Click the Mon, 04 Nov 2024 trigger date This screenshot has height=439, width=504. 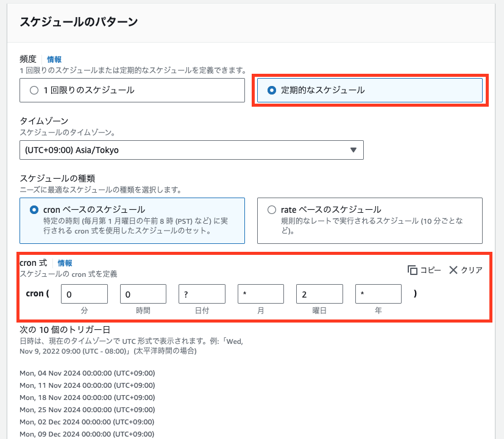[87, 373]
